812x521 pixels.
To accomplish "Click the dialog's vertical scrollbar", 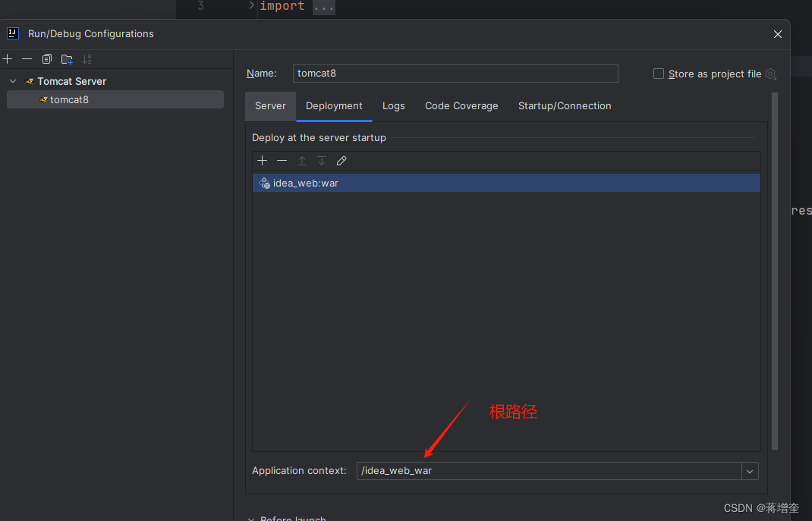I will coord(775,271).
